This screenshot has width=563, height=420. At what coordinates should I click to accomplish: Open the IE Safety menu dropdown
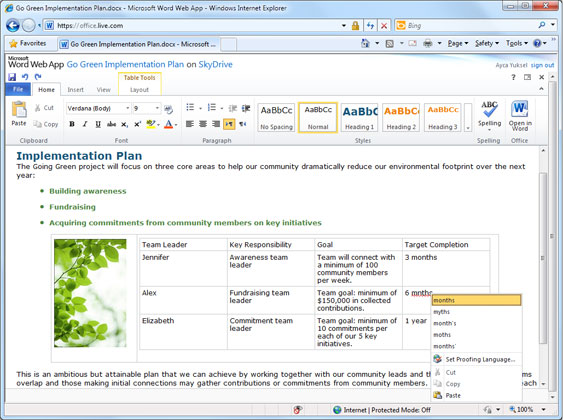click(487, 43)
